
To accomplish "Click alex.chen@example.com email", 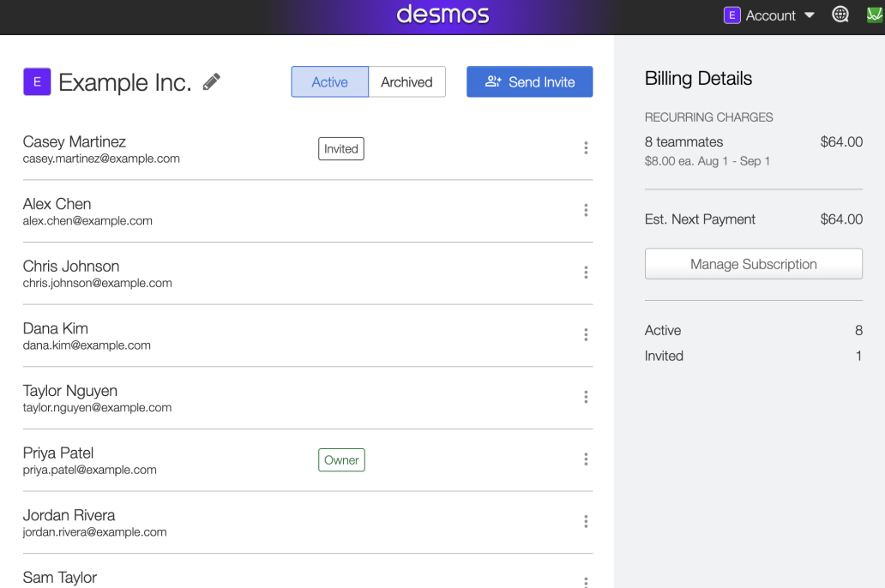I will click(x=87, y=221).
